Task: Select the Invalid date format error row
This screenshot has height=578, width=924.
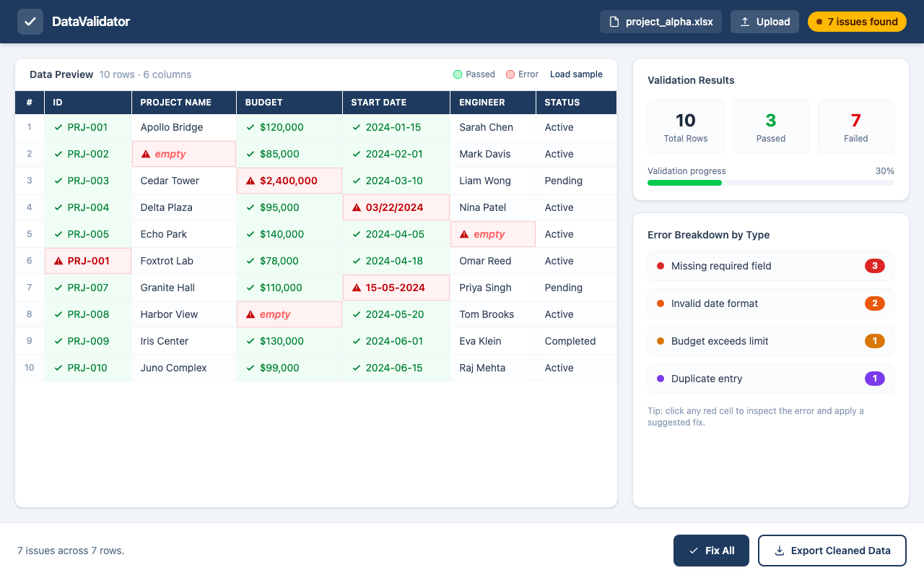Action: (x=771, y=303)
